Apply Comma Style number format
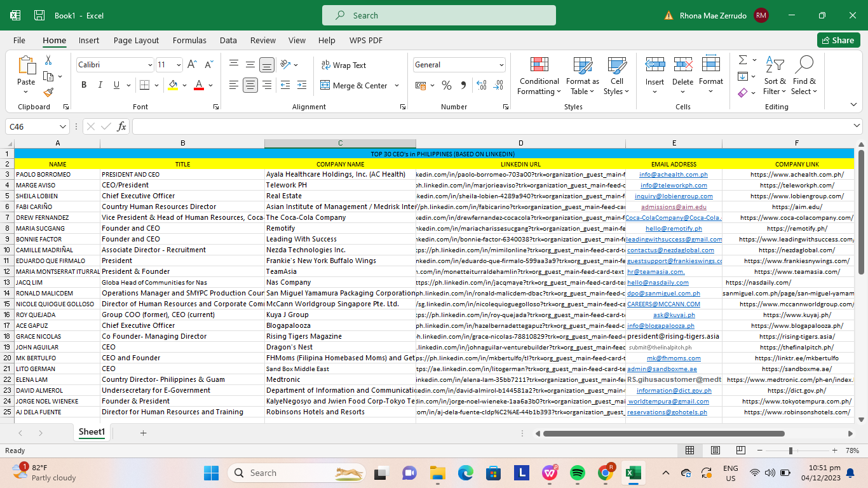This screenshot has width=868, height=488. pos(463,85)
